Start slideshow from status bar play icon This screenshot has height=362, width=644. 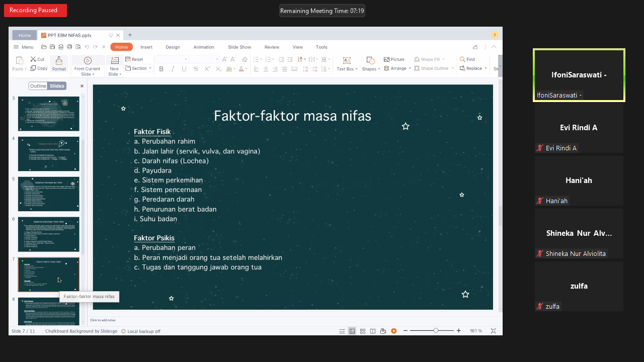pos(394,331)
